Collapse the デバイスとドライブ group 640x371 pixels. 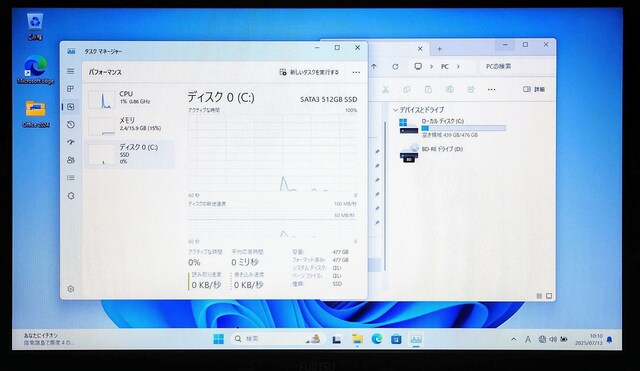pyautogui.click(x=395, y=110)
